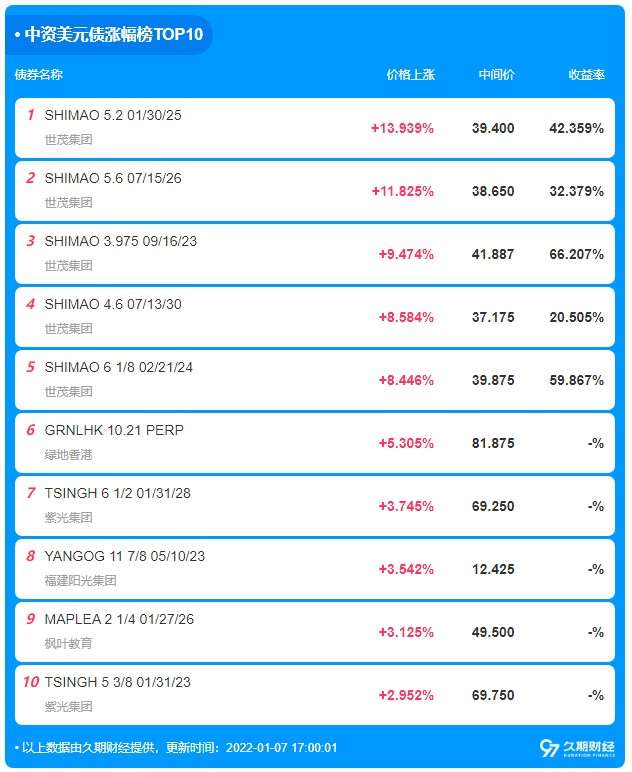The width and height of the screenshot is (632, 772).
Task: Click 绿地香港 issuer name
Action: pyautogui.click(x=68, y=454)
